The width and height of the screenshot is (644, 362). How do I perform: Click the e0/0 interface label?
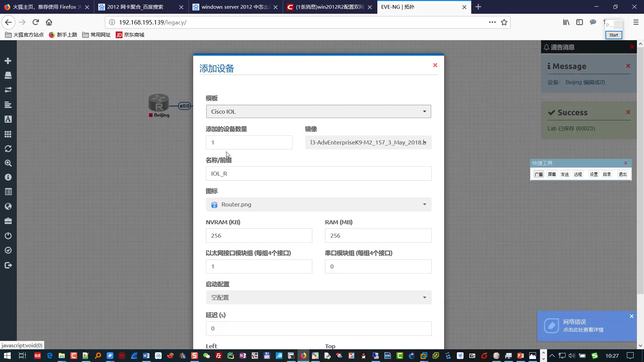tap(184, 106)
